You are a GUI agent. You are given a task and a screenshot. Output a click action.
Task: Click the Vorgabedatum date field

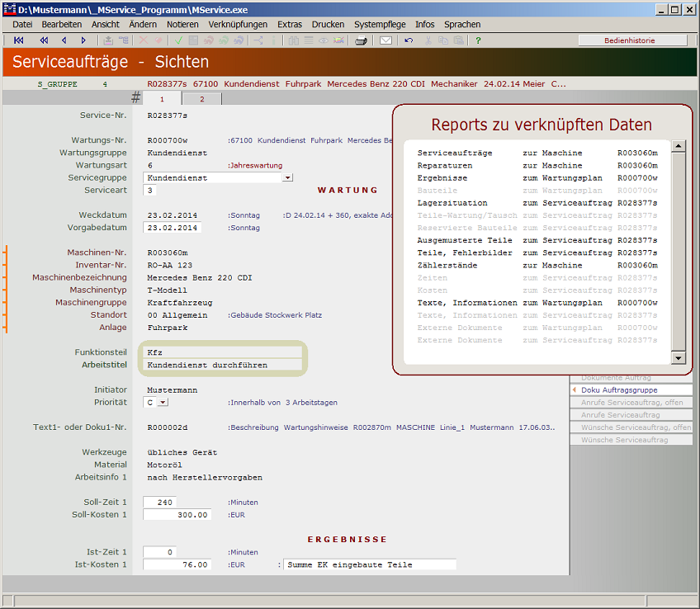pyautogui.click(x=172, y=228)
